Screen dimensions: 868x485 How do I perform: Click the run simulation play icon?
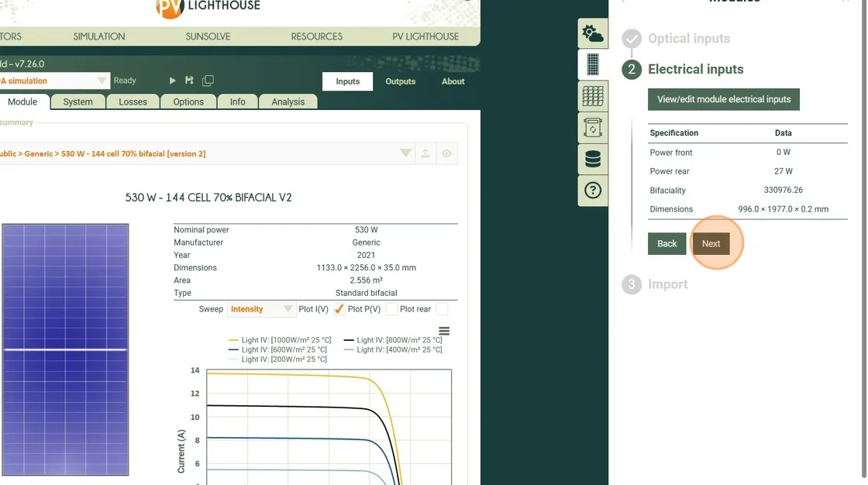tap(173, 81)
